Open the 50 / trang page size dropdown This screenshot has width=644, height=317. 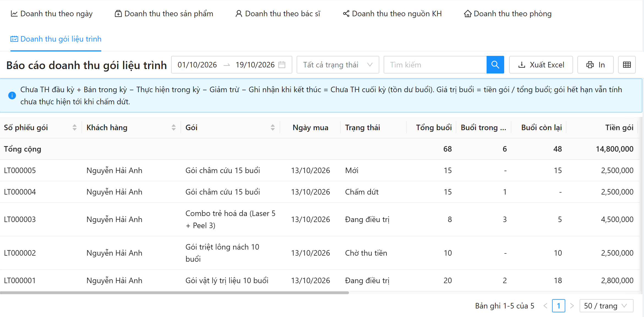coord(606,306)
